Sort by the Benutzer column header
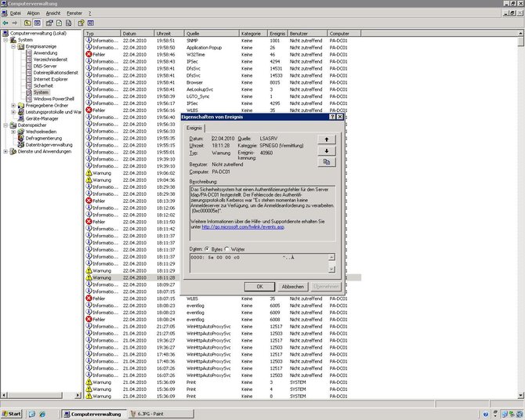 tap(307, 34)
